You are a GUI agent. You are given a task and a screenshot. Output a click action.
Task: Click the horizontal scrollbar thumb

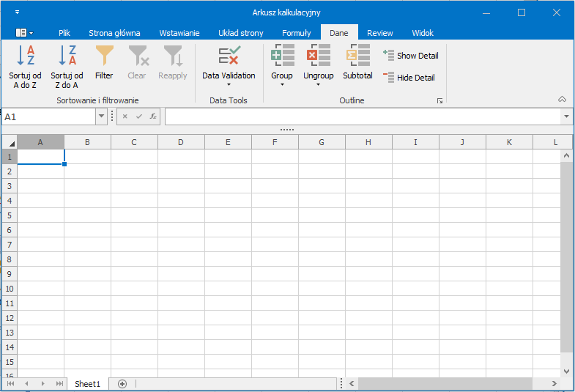[x=445, y=383]
